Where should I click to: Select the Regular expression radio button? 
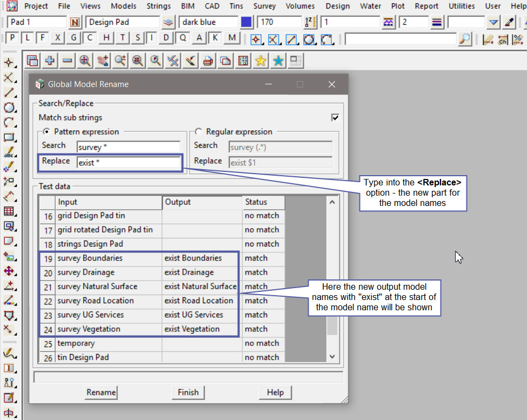(198, 131)
